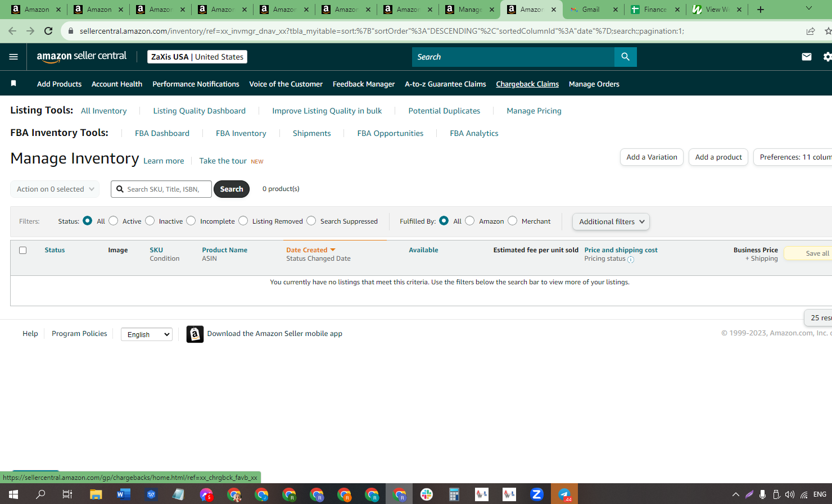The height and width of the screenshot is (504, 832).
Task: Click the Task View icon in taskbar
Action: pos(67,494)
